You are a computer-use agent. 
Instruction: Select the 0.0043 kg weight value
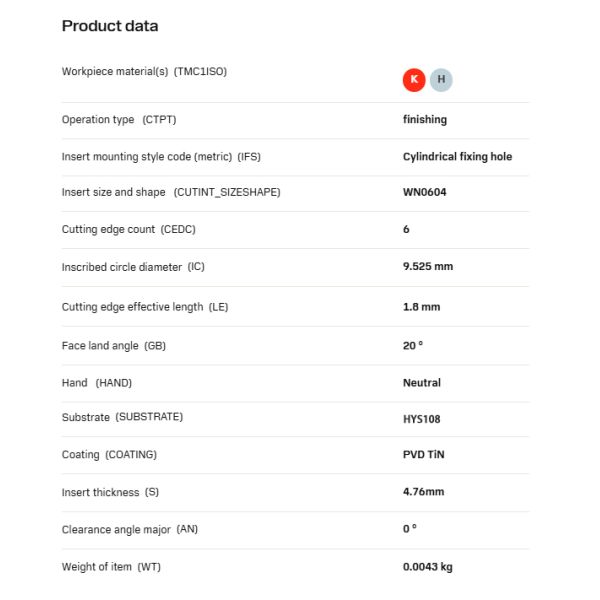[428, 567]
